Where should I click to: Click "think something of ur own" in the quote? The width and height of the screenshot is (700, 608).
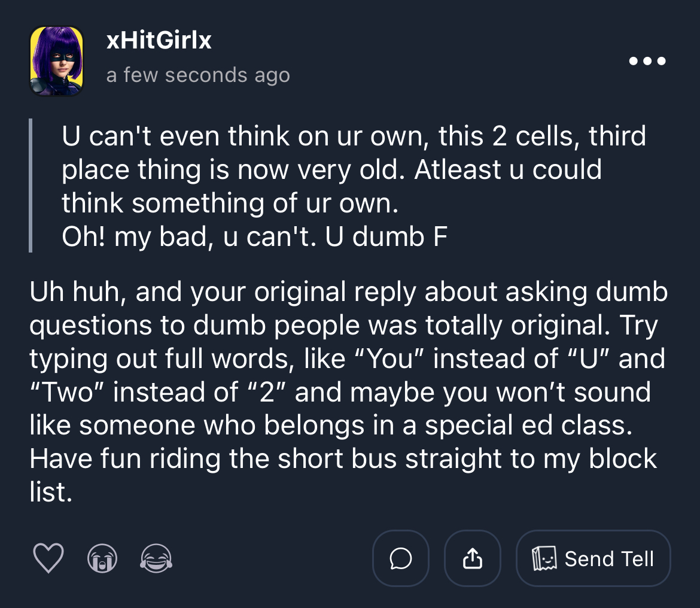coord(229,203)
